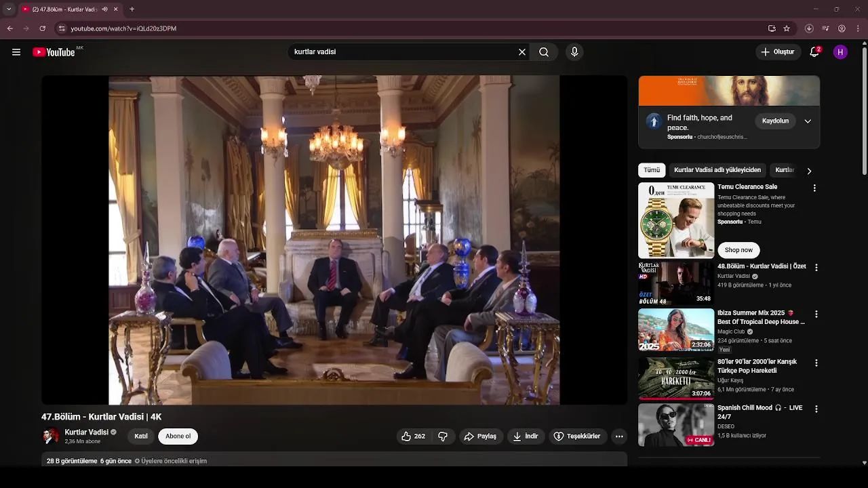Click the browser address bar URL
The height and width of the screenshot is (488, 868).
tap(123, 28)
